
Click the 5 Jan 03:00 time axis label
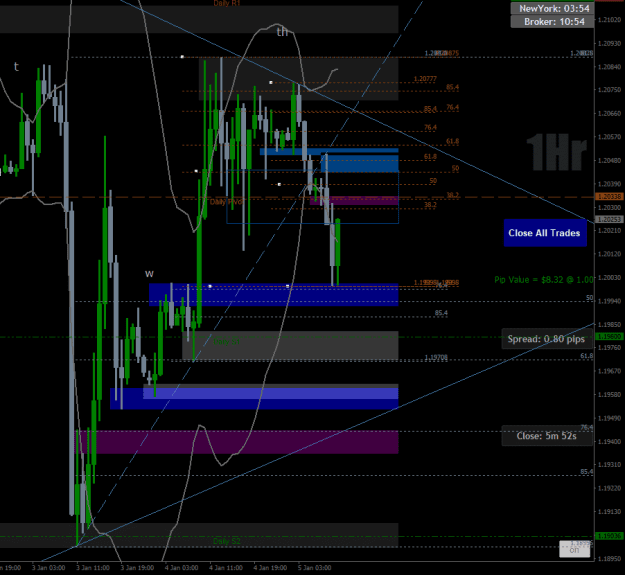[314, 568]
